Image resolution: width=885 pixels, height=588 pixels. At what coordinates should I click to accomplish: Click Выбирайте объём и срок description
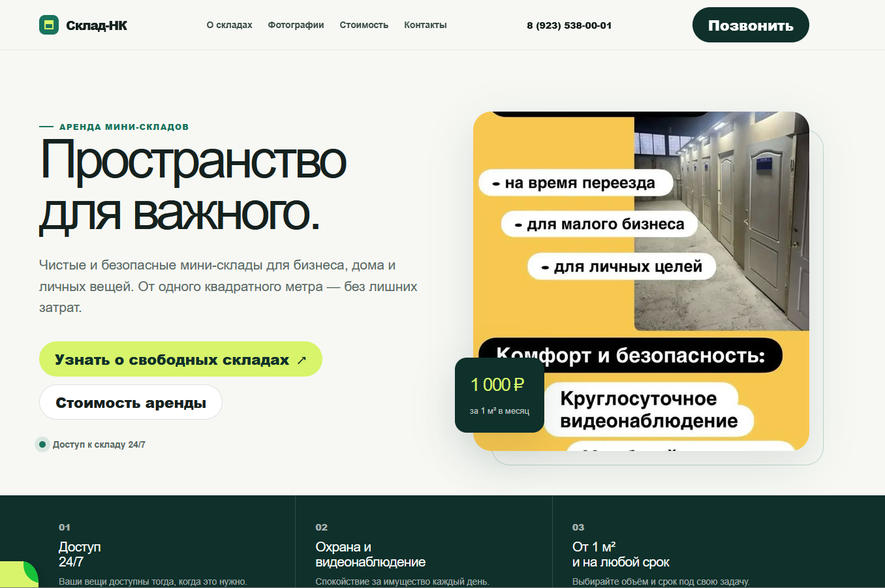point(661,581)
